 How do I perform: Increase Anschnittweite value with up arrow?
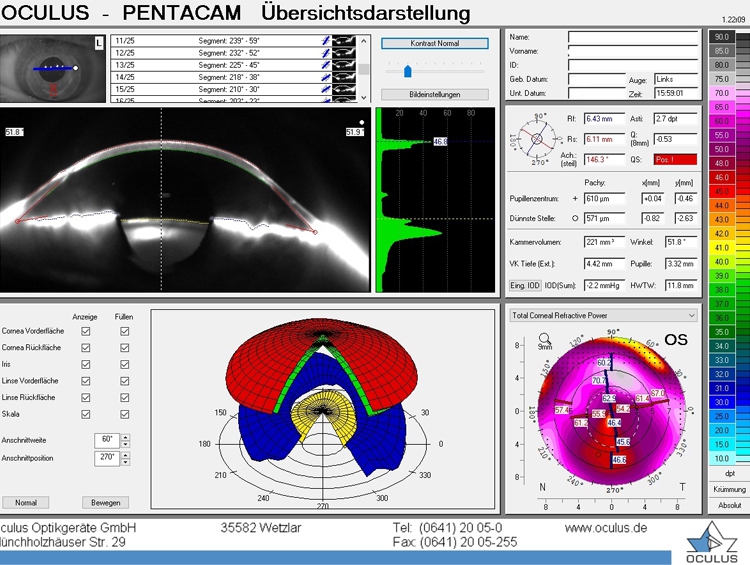coord(125,437)
